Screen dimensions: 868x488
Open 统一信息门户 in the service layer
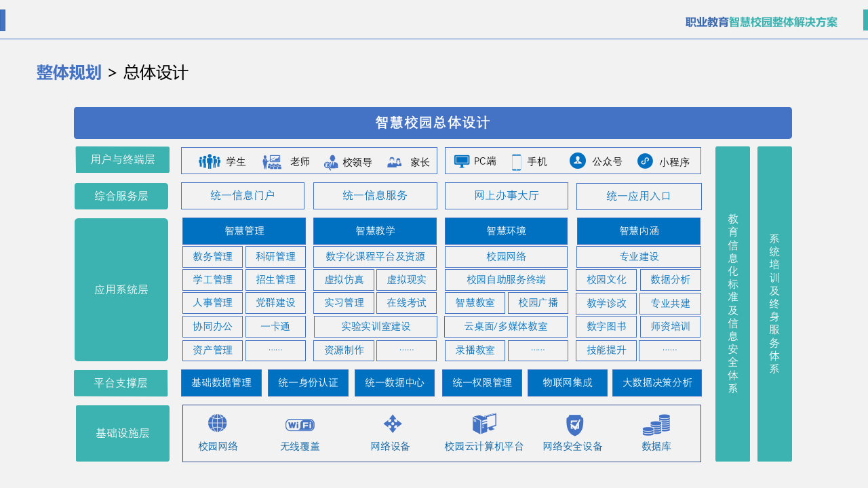pyautogui.click(x=242, y=196)
